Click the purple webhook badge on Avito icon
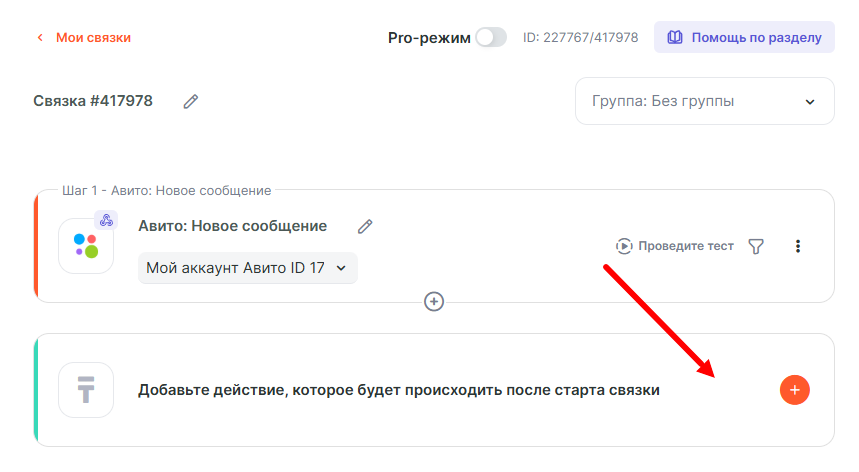859x472 pixels. pyautogui.click(x=106, y=220)
